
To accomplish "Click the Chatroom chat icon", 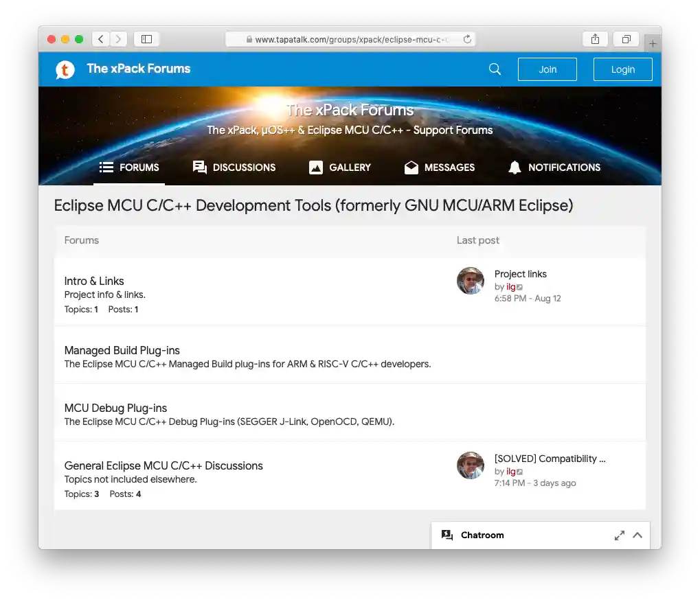I will (448, 535).
